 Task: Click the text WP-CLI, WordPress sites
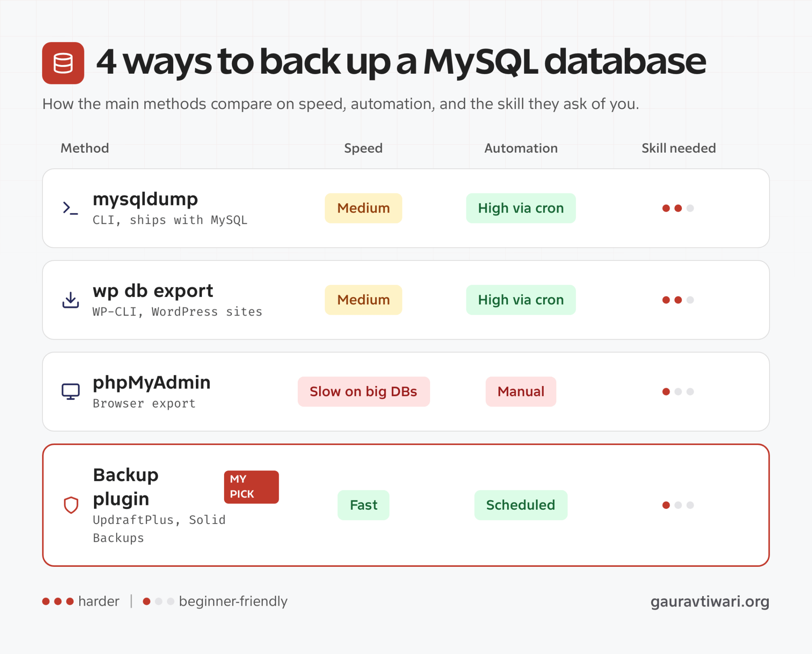click(178, 312)
